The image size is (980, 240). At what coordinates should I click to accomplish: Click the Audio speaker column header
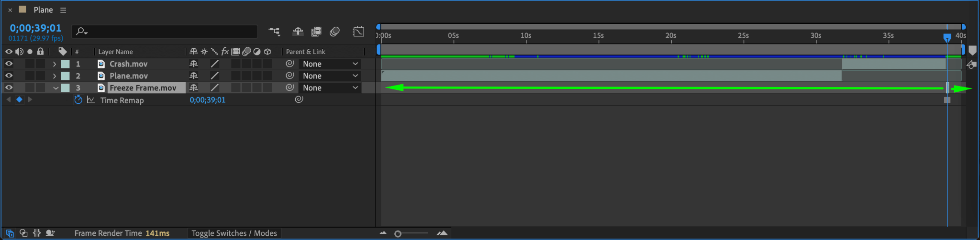(x=19, y=51)
